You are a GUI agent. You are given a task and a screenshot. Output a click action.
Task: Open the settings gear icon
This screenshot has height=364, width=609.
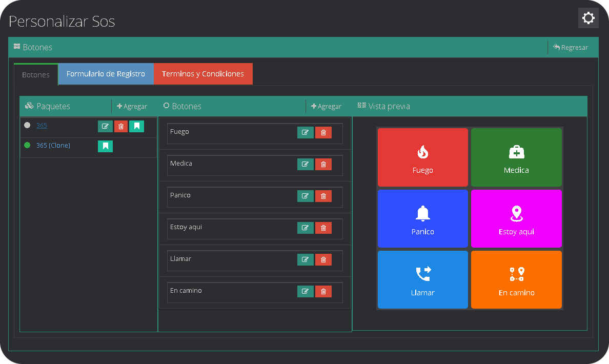pos(588,18)
